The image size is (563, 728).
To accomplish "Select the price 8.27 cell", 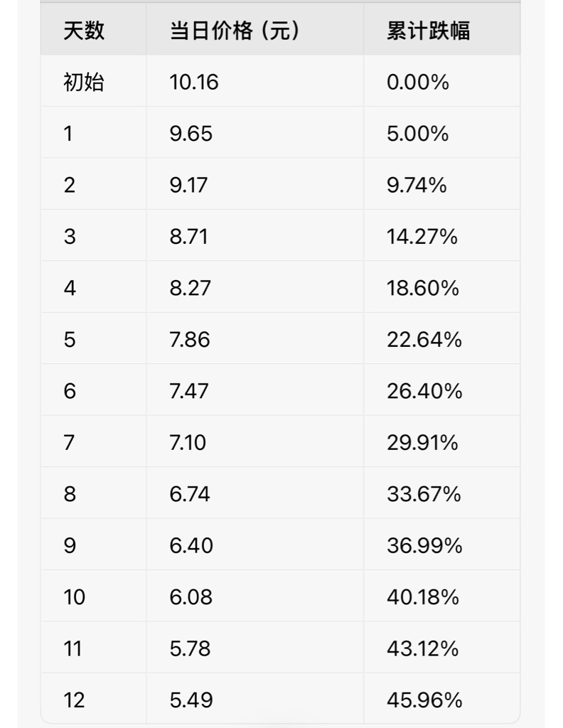I will [x=190, y=288].
